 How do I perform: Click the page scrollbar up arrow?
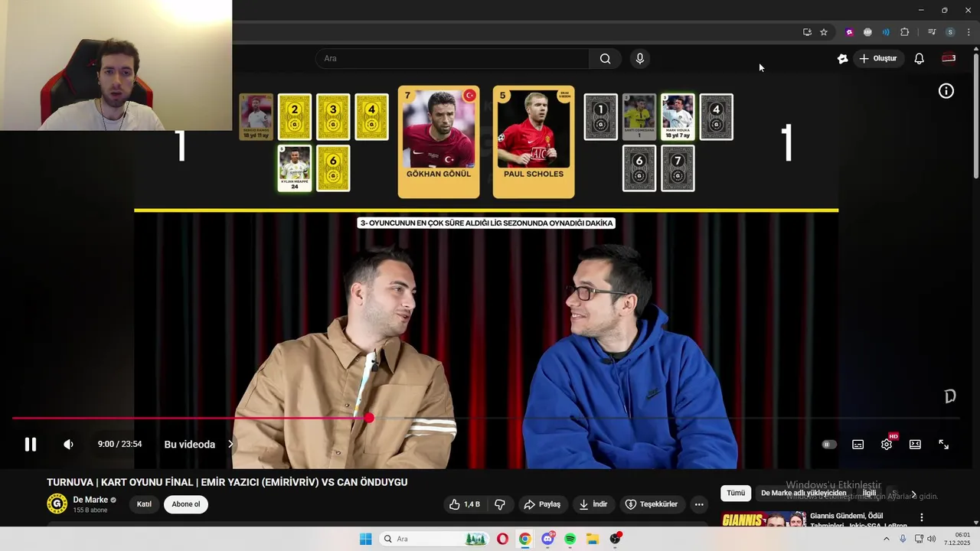point(975,50)
